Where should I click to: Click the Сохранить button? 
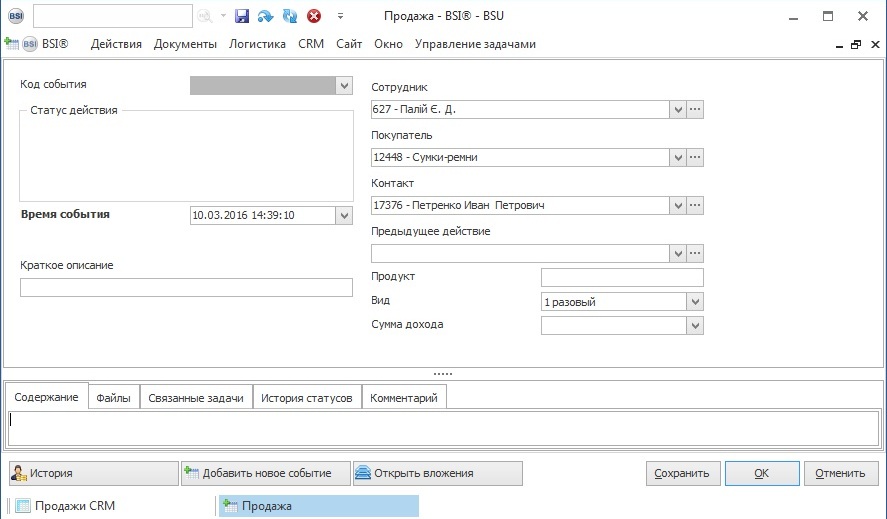coord(682,473)
